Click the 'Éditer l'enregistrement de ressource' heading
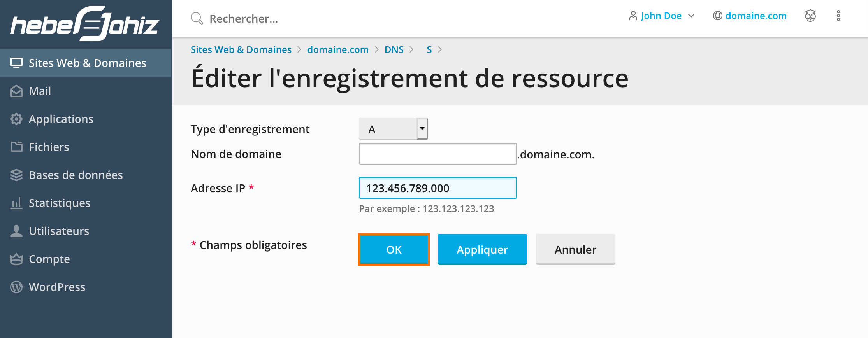This screenshot has width=868, height=338. pos(409,79)
